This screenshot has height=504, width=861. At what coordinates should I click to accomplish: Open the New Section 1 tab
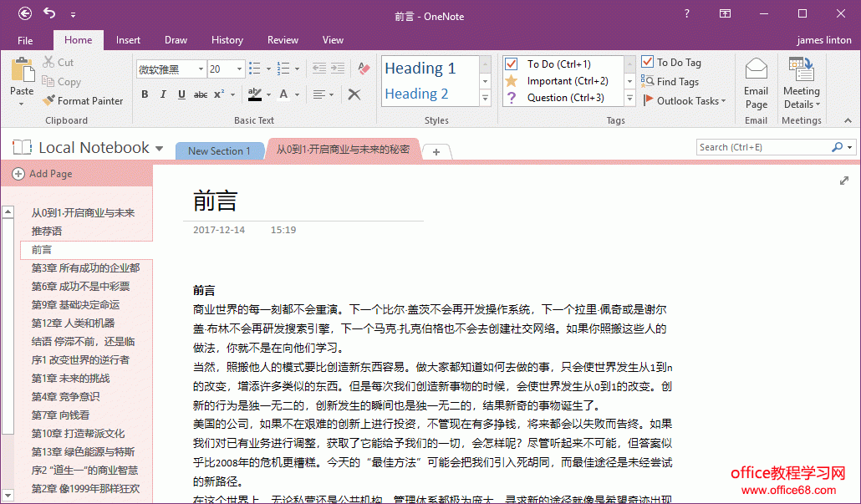218,151
